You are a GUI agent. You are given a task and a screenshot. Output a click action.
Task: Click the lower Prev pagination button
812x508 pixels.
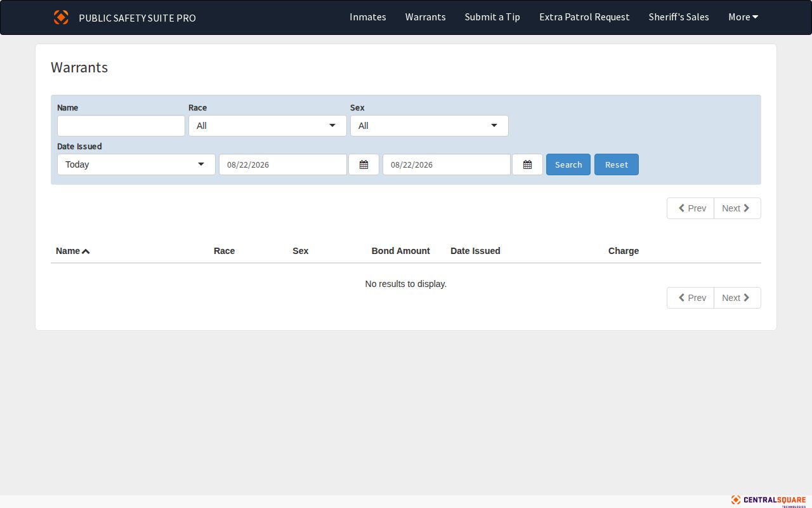[690, 298]
